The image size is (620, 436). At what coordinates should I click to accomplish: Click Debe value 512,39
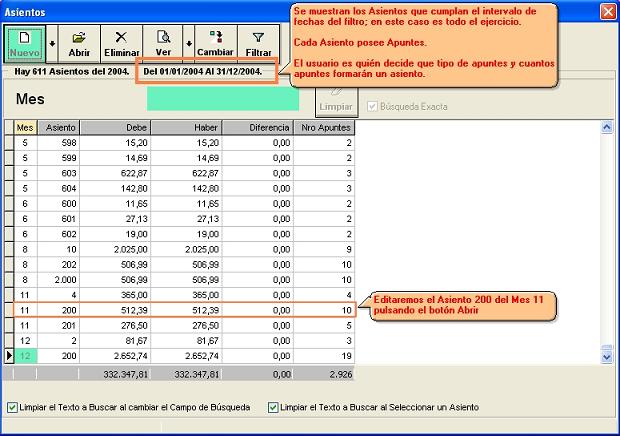click(x=115, y=310)
